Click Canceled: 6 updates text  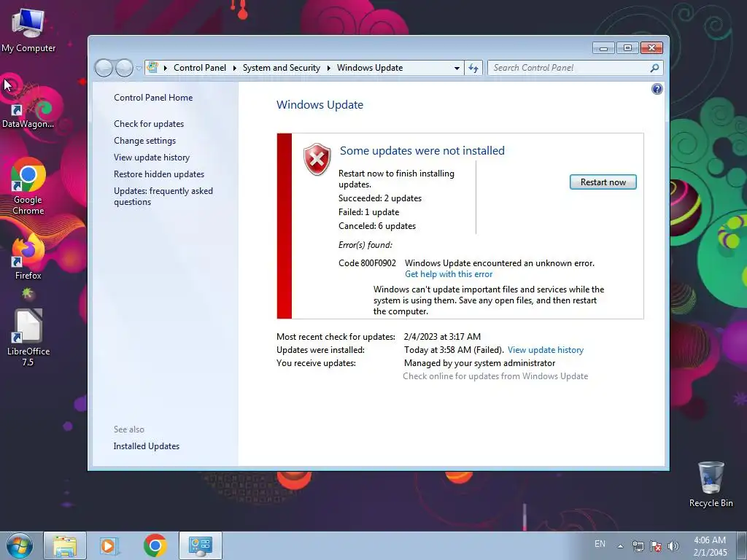tap(377, 226)
